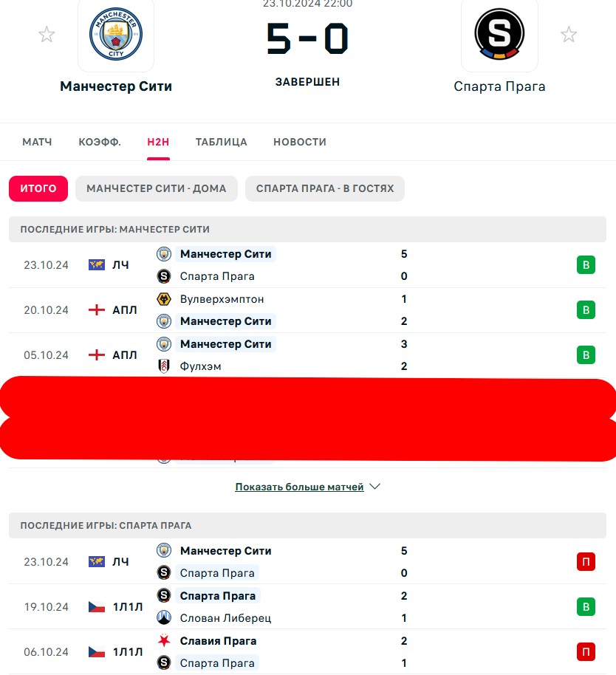616x675 pixels.
Task: Click the Wolverhampton team logo
Action: [x=164, y=299]
